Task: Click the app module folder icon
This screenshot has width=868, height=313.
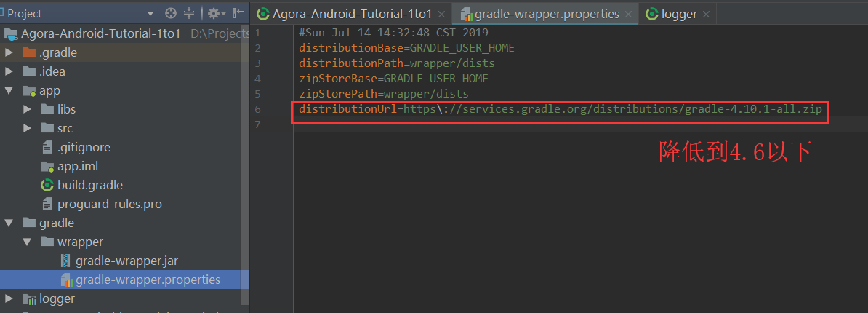Action: (x=29, y=90)
